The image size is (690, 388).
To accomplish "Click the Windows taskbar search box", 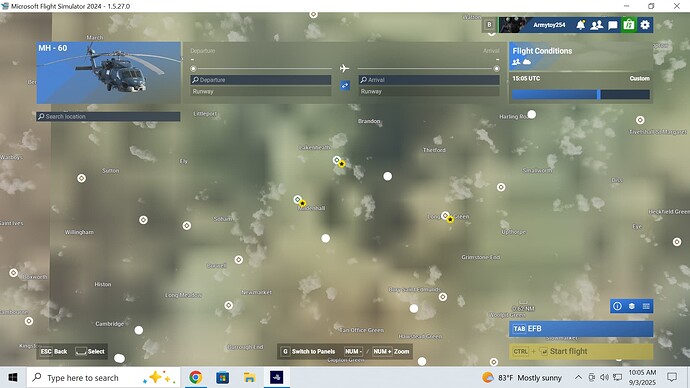I will point(103,377).
